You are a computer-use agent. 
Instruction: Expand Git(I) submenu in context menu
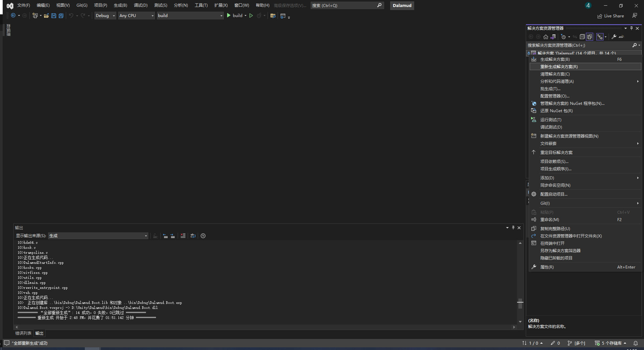(x=585, y=203)
